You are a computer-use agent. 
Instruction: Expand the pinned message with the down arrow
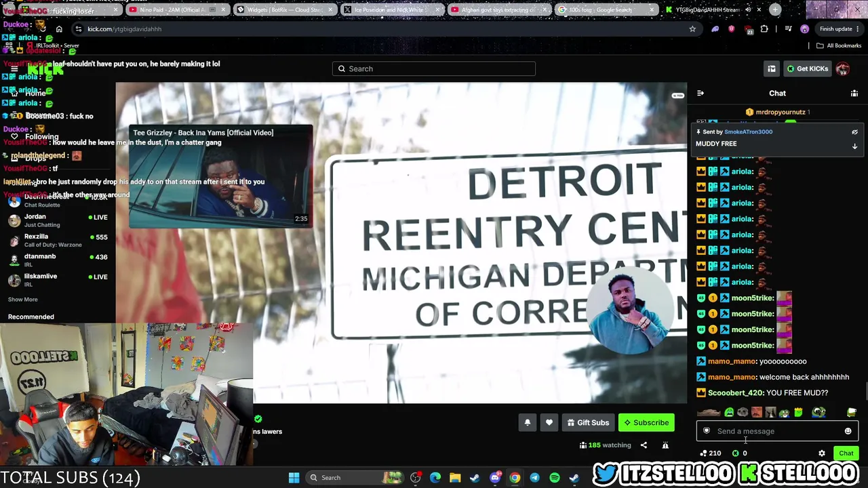(854, 146)
